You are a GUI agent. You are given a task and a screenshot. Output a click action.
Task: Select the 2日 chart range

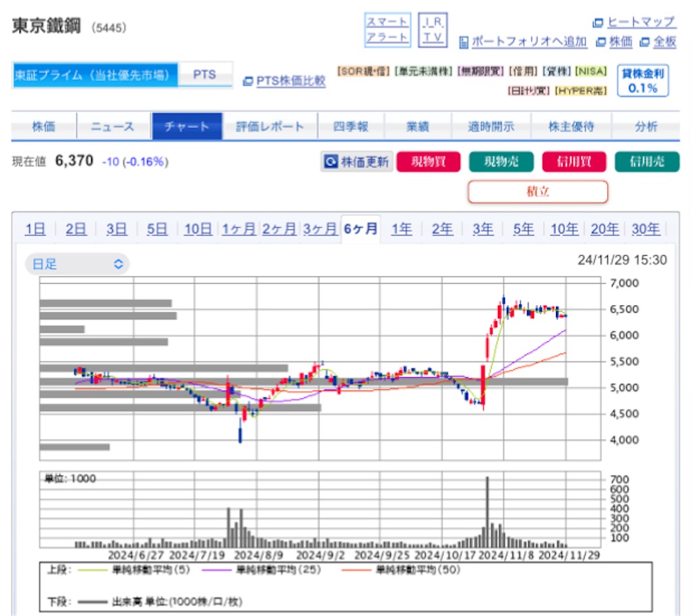[76, 229]
